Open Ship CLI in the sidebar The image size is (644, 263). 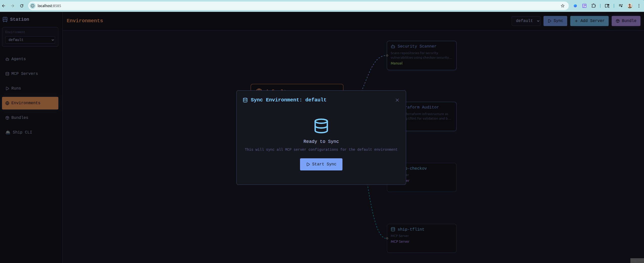pos(30,132)
